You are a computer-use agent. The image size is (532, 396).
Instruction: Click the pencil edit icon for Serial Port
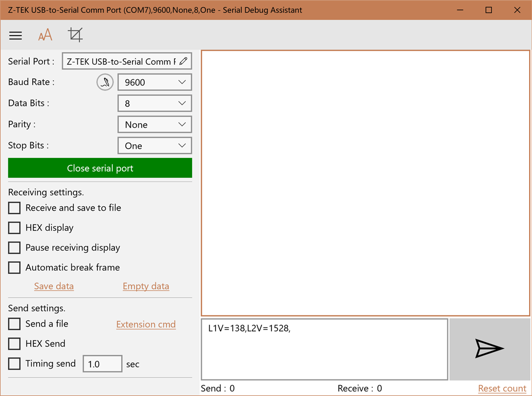(x=183, y=61)
